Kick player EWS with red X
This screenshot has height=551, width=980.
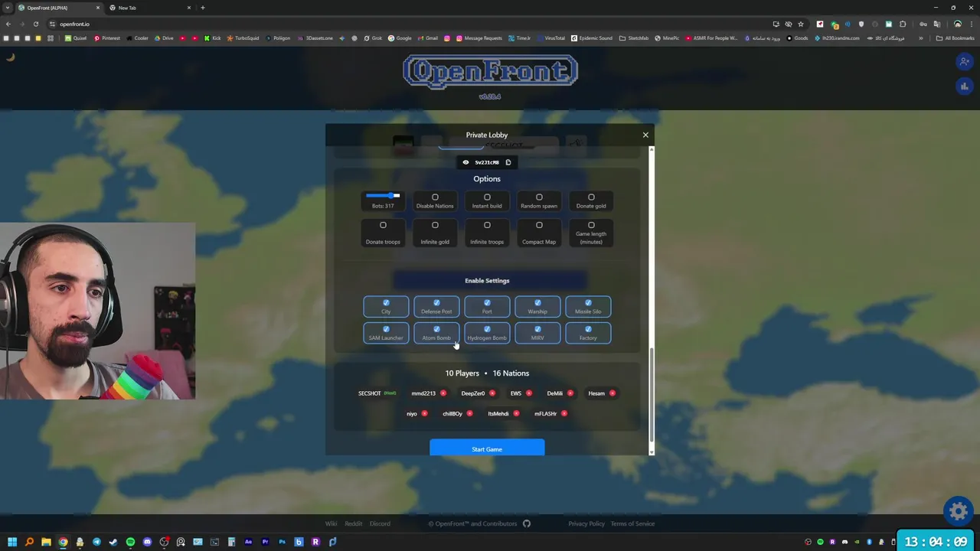[x=529, y=393]
